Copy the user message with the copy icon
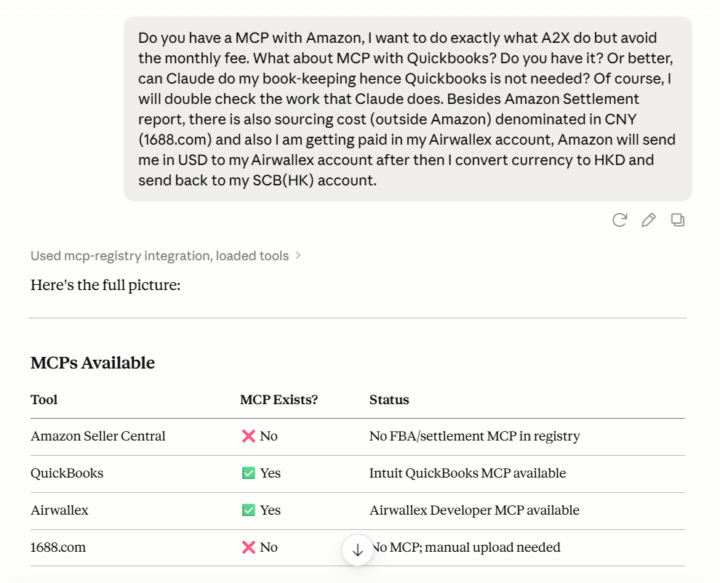 coord(677,220)
